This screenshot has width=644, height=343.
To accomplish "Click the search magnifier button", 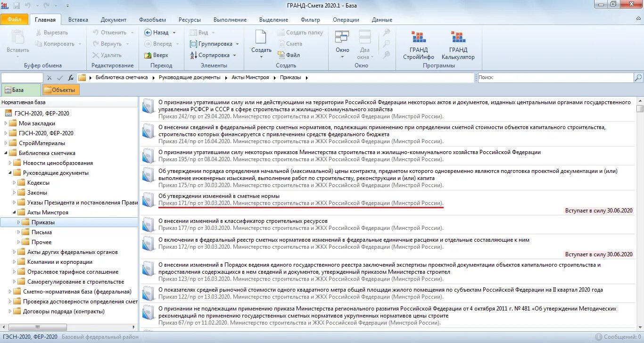I will click(638, 78).
